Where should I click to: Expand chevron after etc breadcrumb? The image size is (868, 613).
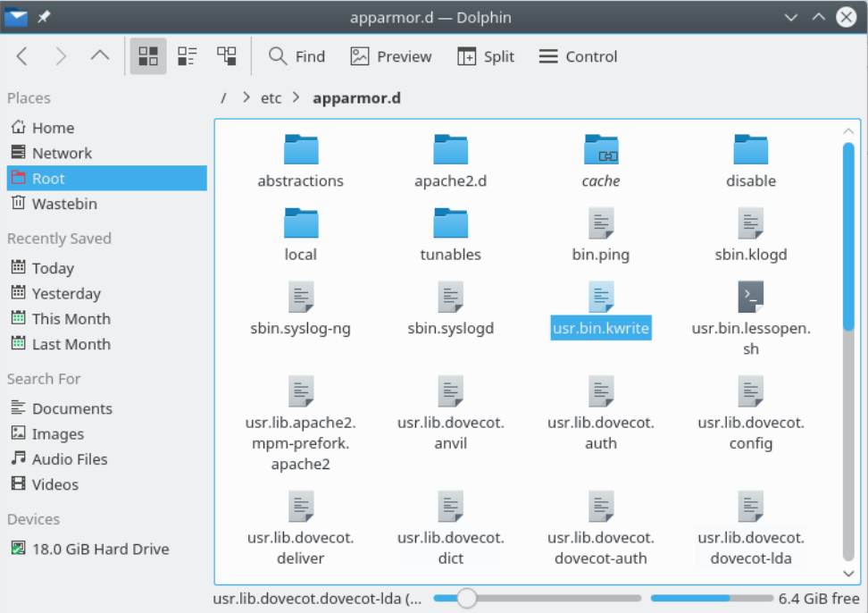(x=296, y=98)
